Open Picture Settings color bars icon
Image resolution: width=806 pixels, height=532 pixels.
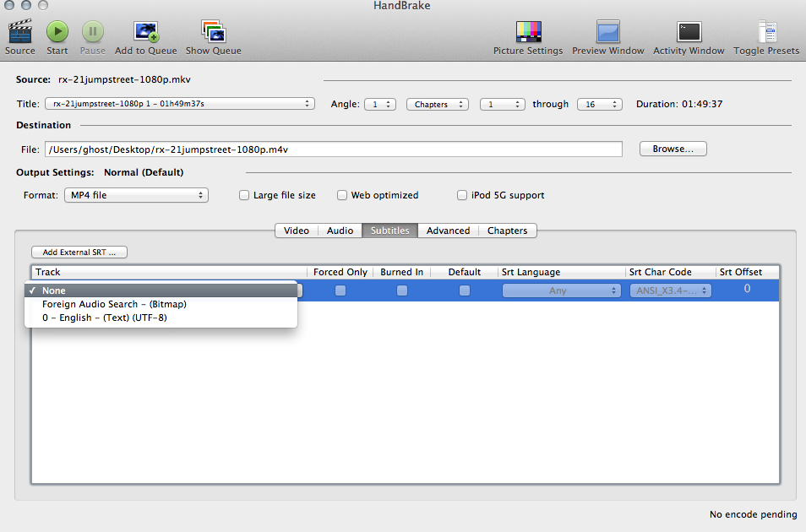point(528,32)
